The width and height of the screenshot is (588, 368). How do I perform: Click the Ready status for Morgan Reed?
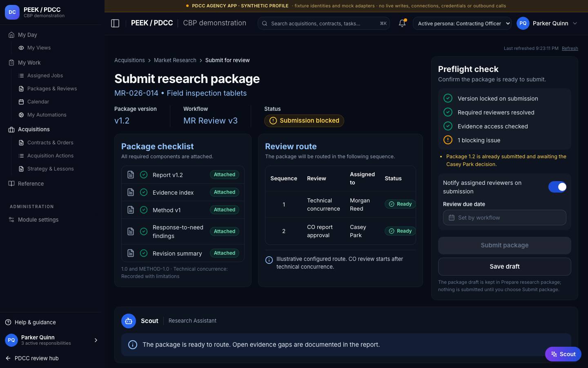click(x=400, y=204)
